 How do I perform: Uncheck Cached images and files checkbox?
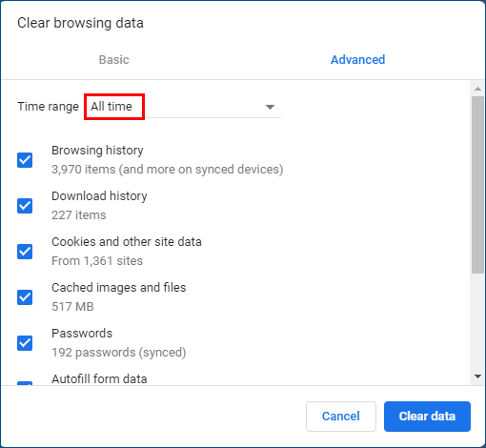point(25,297)
